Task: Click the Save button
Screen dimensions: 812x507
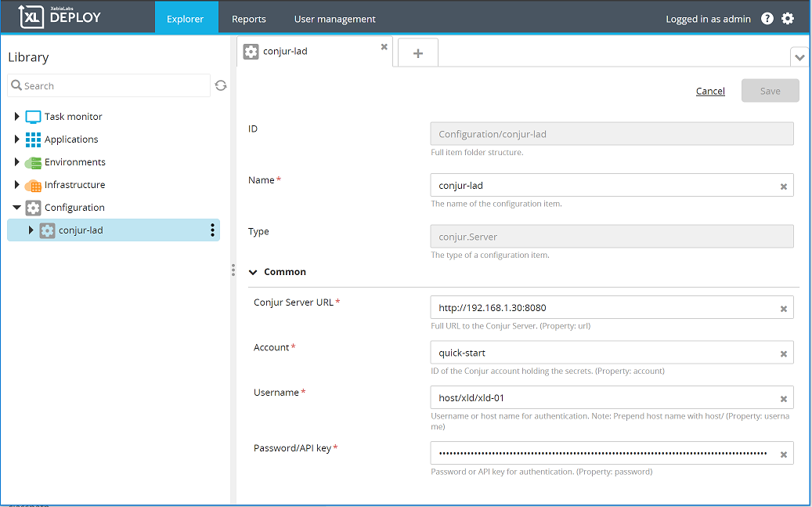Action: (x=770, y=91)
